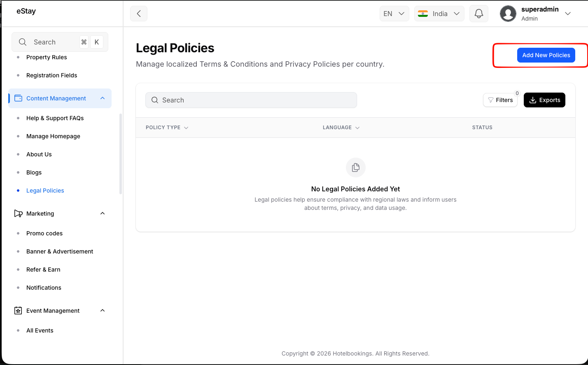Click the black Exports button
This screenshot has width=588, height=365.
(x=544, y=100)
